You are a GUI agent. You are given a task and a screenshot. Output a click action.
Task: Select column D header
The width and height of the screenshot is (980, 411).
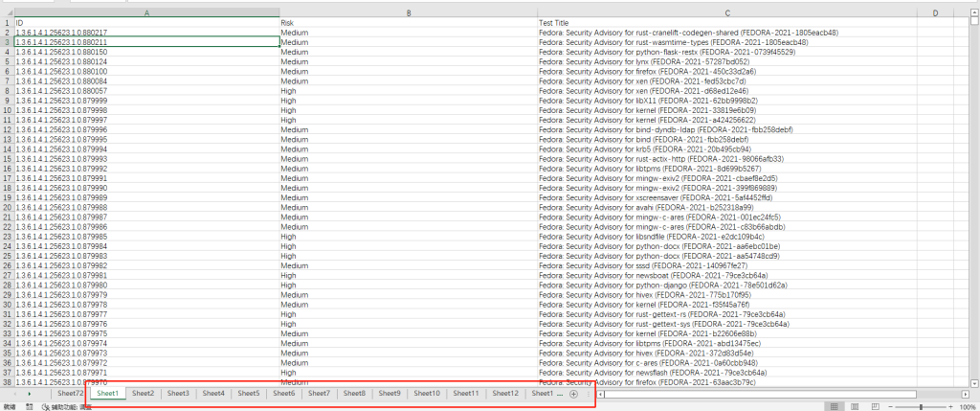[936, 12]
